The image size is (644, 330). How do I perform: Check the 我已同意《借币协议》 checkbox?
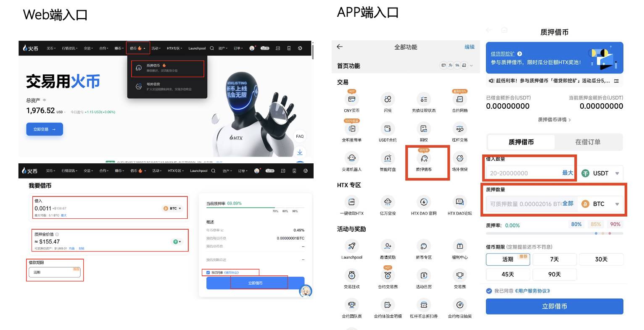(208, 272)
